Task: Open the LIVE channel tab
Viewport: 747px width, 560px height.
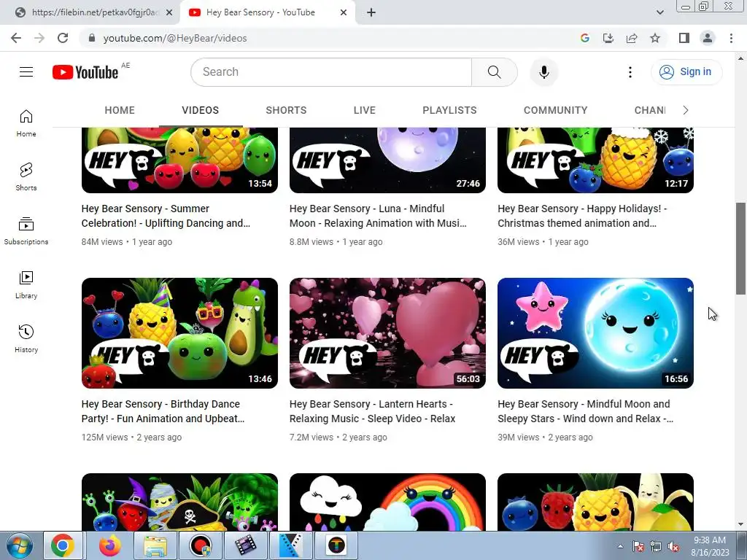Action: coord(365,110)
